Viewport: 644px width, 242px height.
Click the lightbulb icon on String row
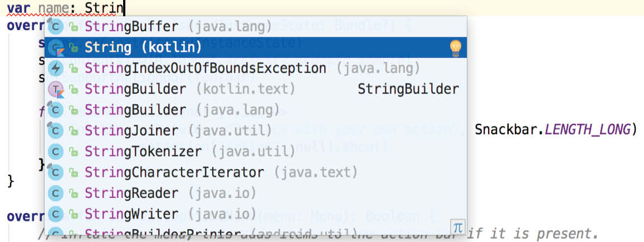point(456,48)
